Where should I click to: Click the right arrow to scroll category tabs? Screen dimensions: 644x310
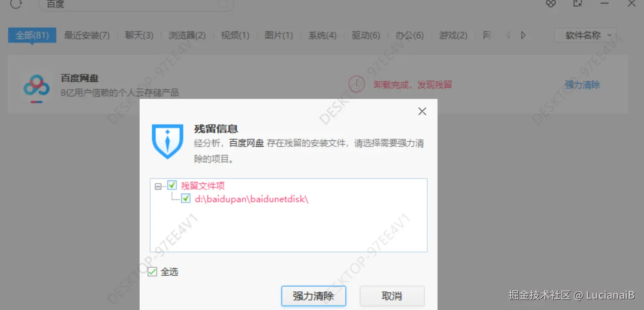(523, 35)
